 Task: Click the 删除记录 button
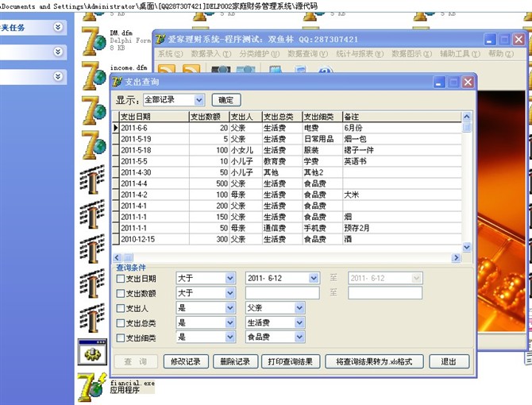point(236,361)
